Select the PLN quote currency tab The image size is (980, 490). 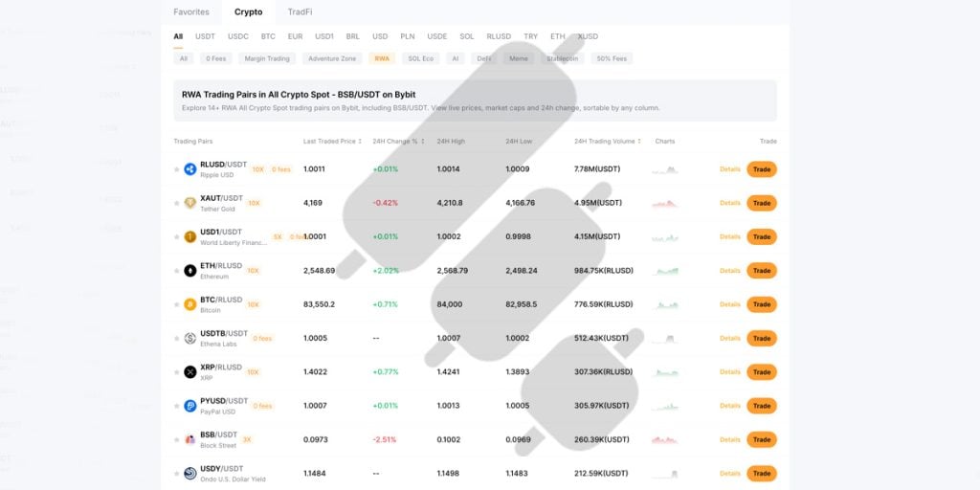click(x=408, y=37)
